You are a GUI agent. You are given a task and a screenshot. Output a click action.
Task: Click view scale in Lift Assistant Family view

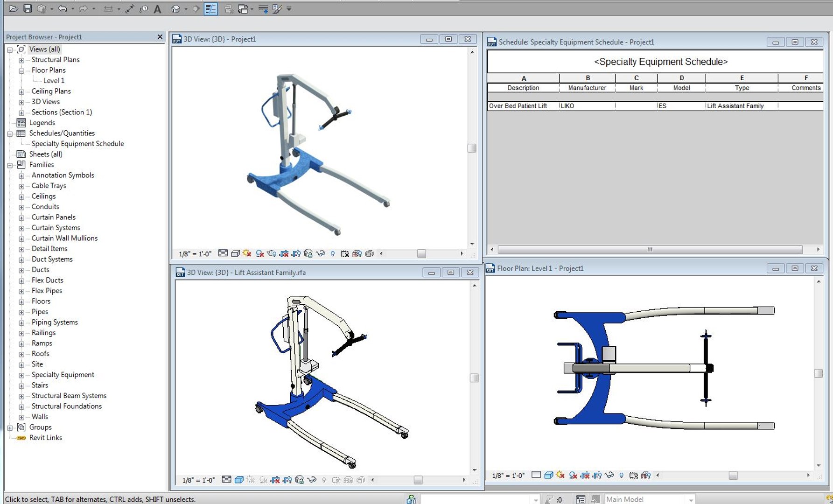[x=198, y=480]
